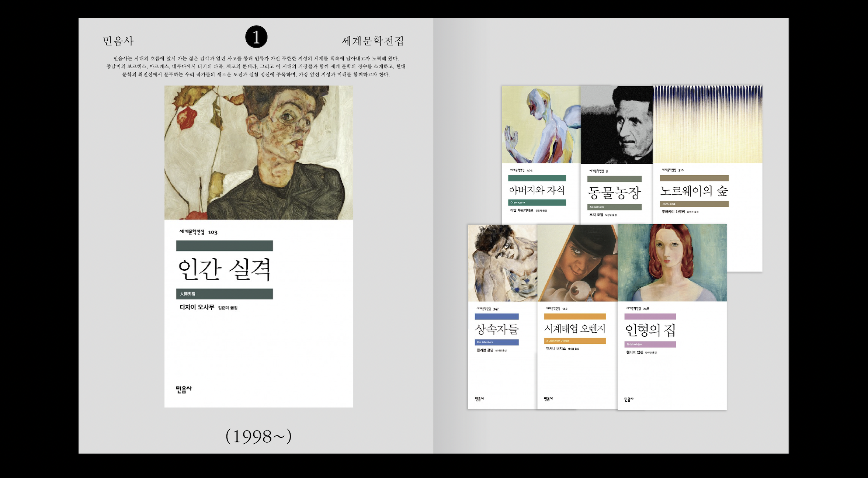Click the (1998~) year caption

tap(258, 436)
